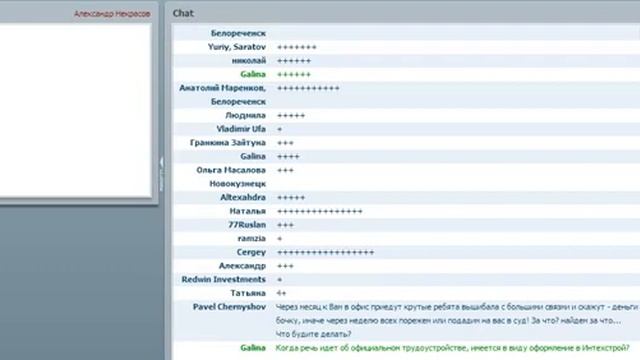Click Татьяна's 4+ message
Viewport: 640px width, 360px height.
pyautogui.click(x=281, y=293)
